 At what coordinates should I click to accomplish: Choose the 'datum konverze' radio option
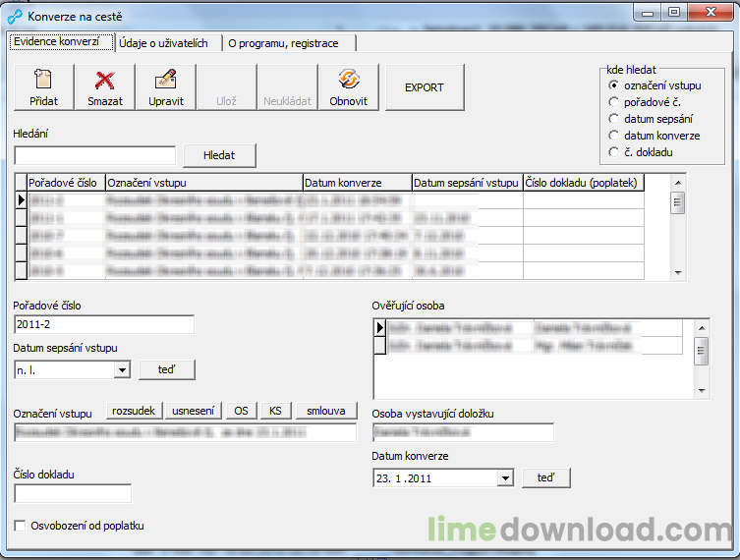tap(614, 136)
